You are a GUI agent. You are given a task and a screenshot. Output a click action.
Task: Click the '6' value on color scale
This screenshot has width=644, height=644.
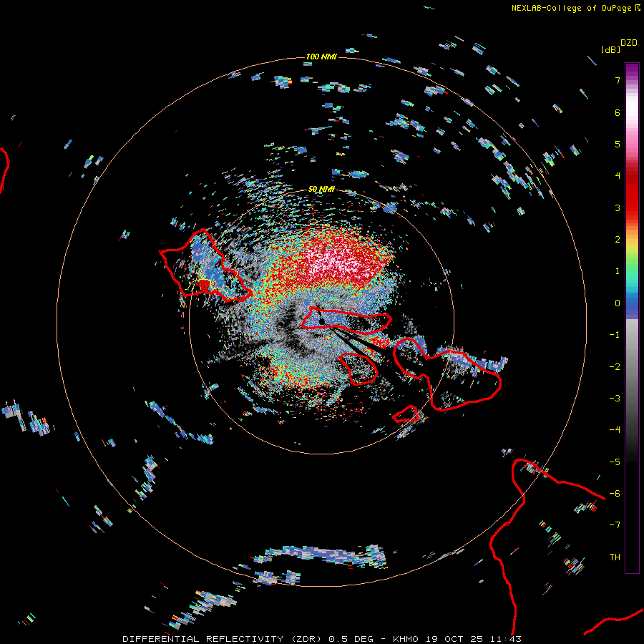pos(618,112)
